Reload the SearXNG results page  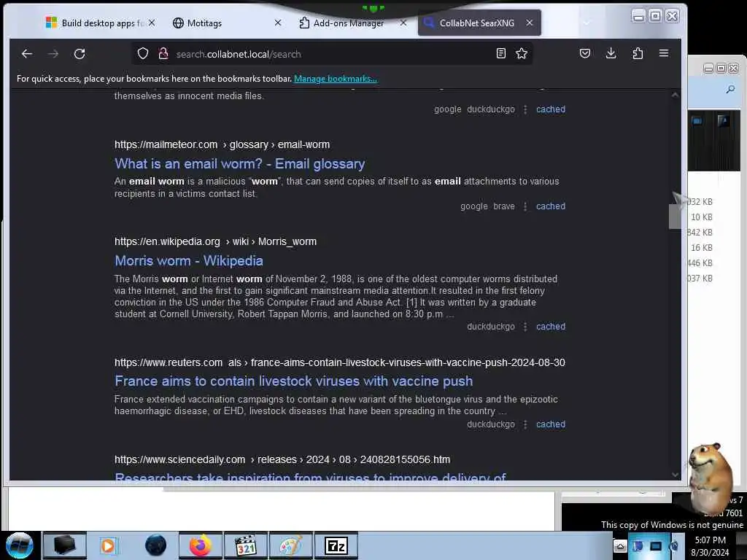point(80,54)
